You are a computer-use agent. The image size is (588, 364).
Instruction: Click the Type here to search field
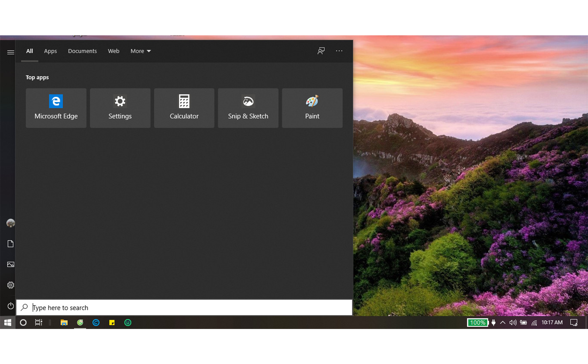(x=184, y=307)
